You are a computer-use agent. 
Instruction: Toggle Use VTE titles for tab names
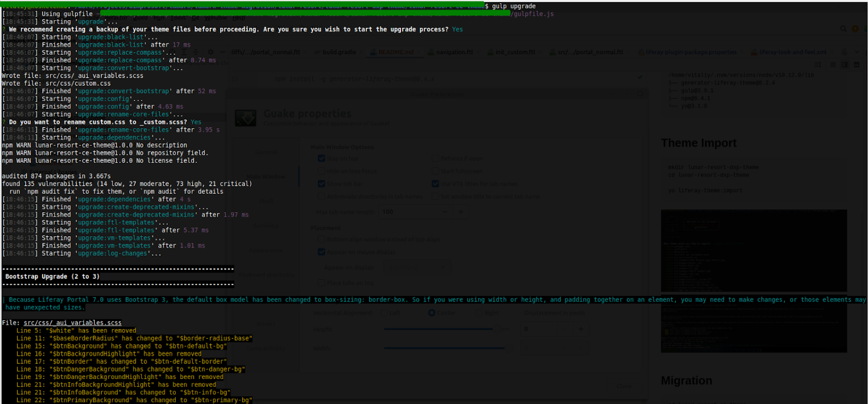pos(435,184)
